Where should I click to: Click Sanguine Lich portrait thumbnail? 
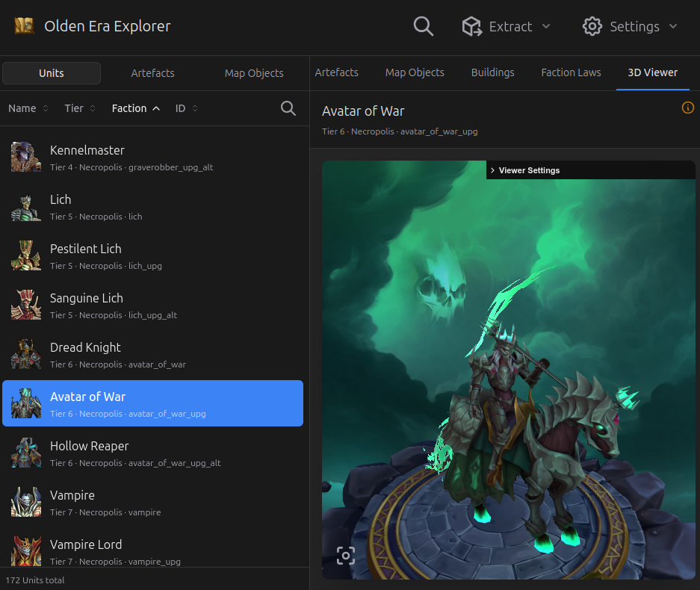(26, 305)
